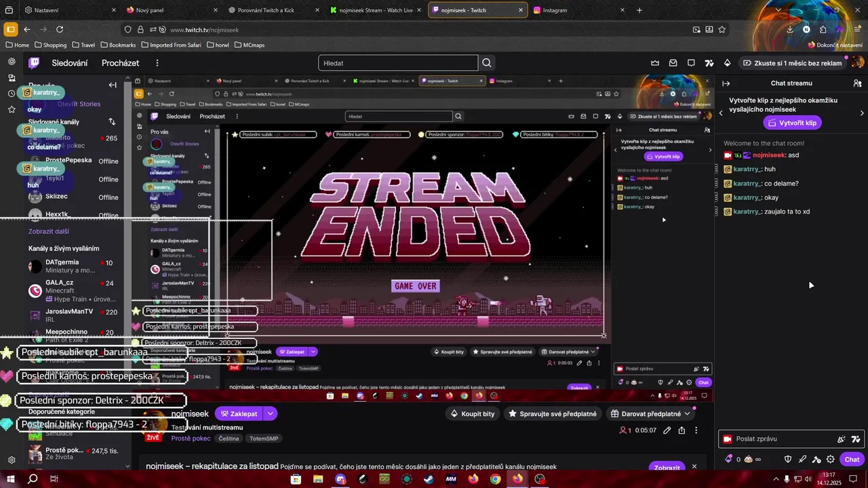The height and width of the screenshot is (488, 868).
Task: Click the purple Chat send button
Action: (852, 459)
